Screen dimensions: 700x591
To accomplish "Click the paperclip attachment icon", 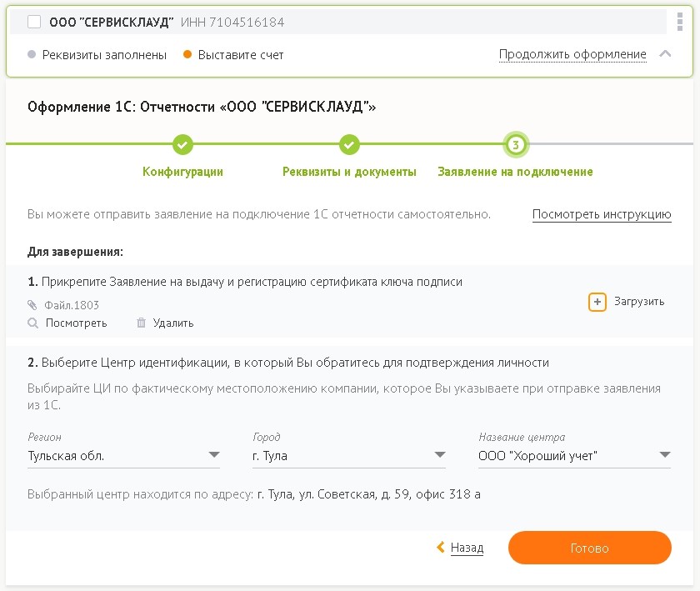I will point(32,305).
